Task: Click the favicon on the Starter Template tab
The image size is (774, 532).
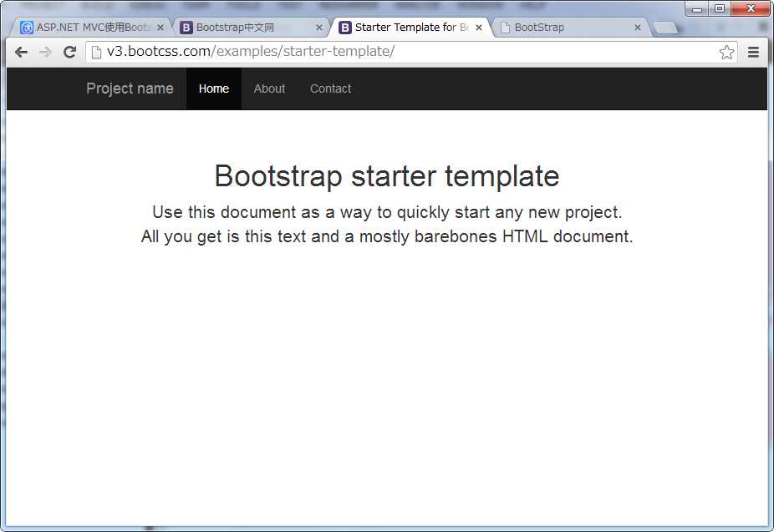Action: [x=345, y=28]
